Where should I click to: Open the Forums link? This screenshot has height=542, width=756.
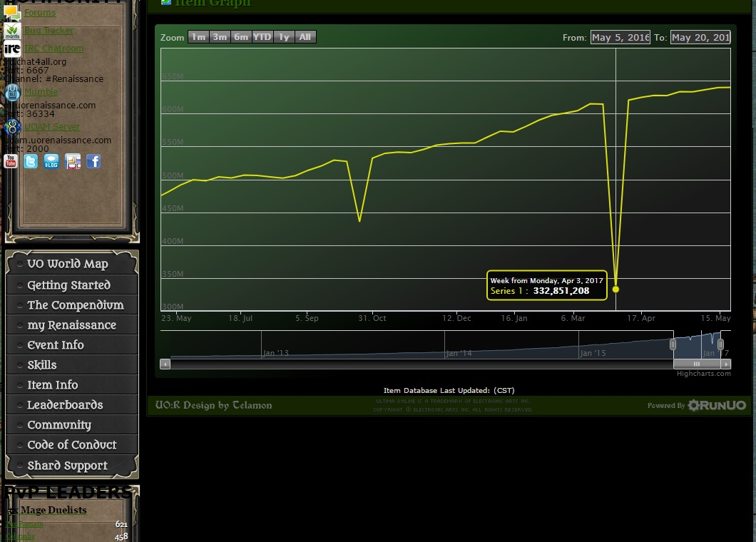tap(40, 13)
